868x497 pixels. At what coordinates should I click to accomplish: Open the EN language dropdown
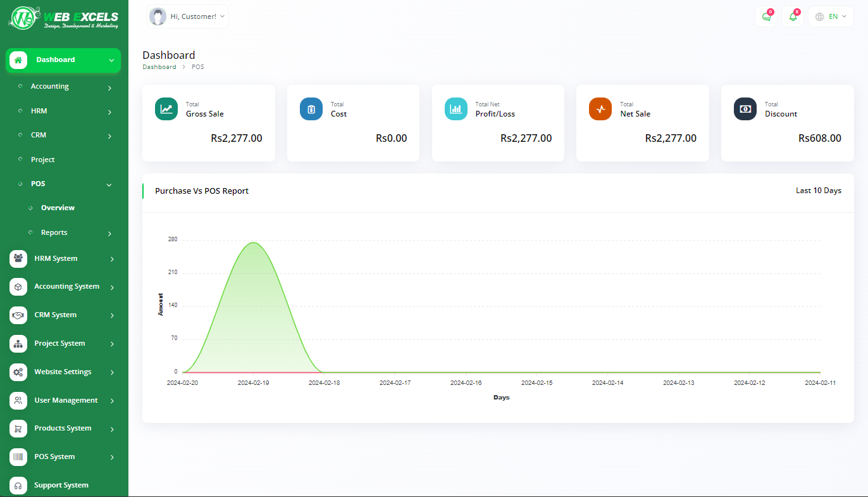831,16
